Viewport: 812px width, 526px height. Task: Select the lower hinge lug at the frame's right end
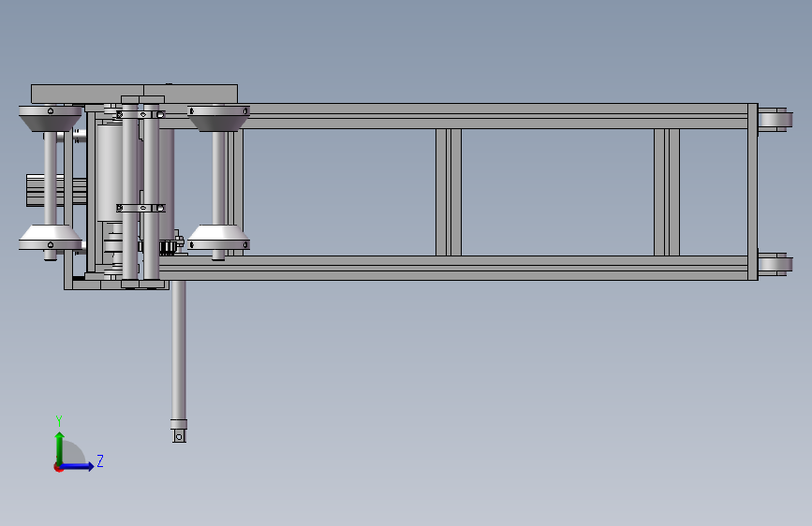tap(775, 265)
